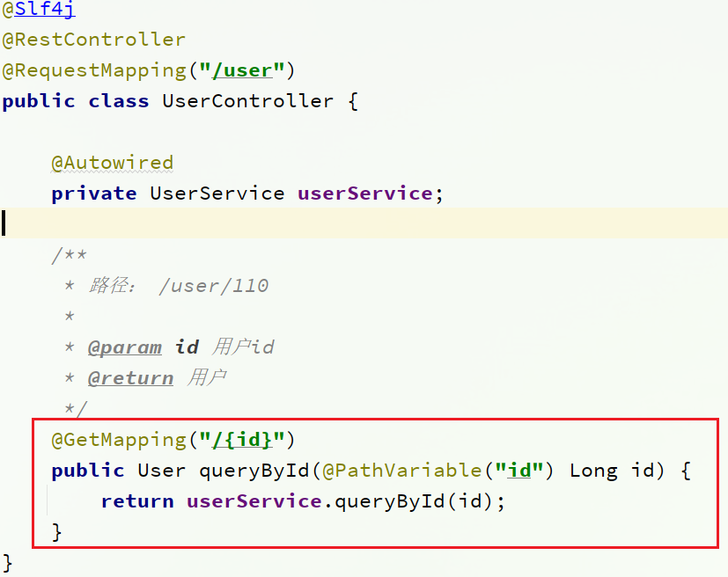Click the Slf4j annotation link

tap(45, 8)
